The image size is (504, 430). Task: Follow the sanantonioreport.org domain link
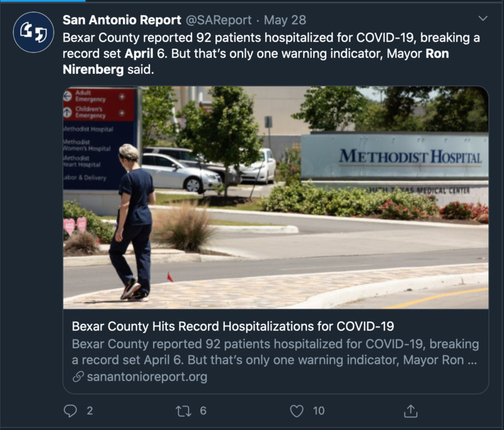click(147, 376)
